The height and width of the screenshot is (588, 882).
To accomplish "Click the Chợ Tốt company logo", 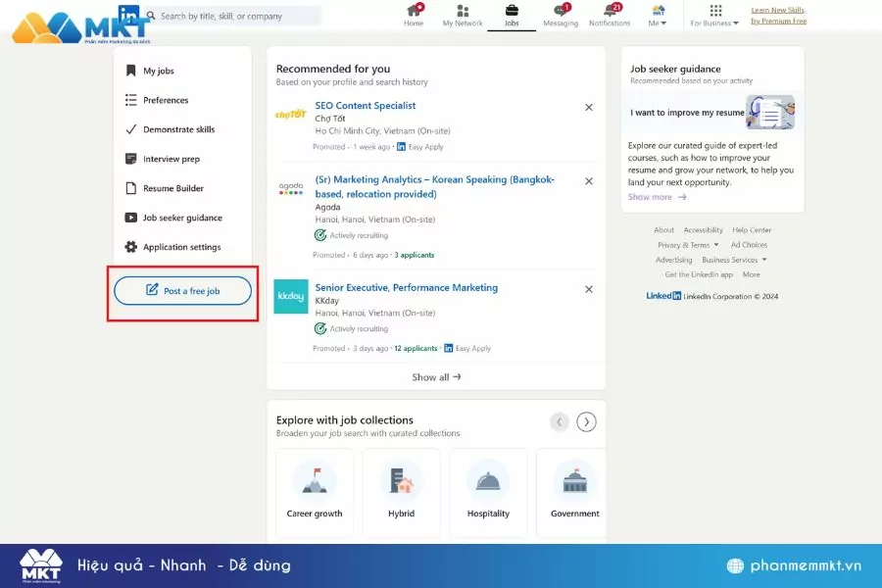I will click(291, 115).
